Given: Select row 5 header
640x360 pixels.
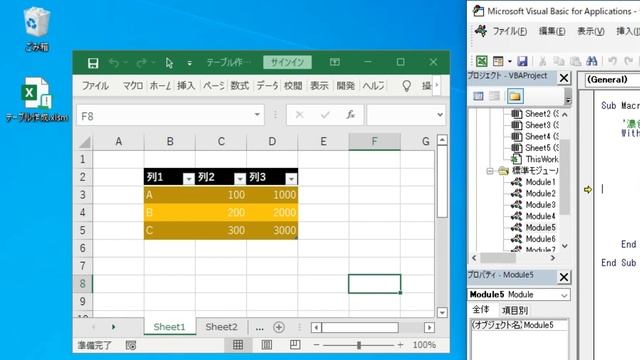Looking at the screenshot, I should [83, 230].
